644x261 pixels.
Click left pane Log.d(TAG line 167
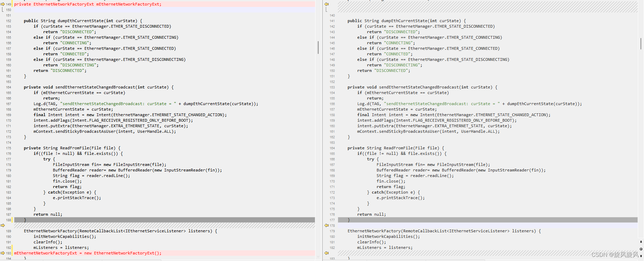146,104
